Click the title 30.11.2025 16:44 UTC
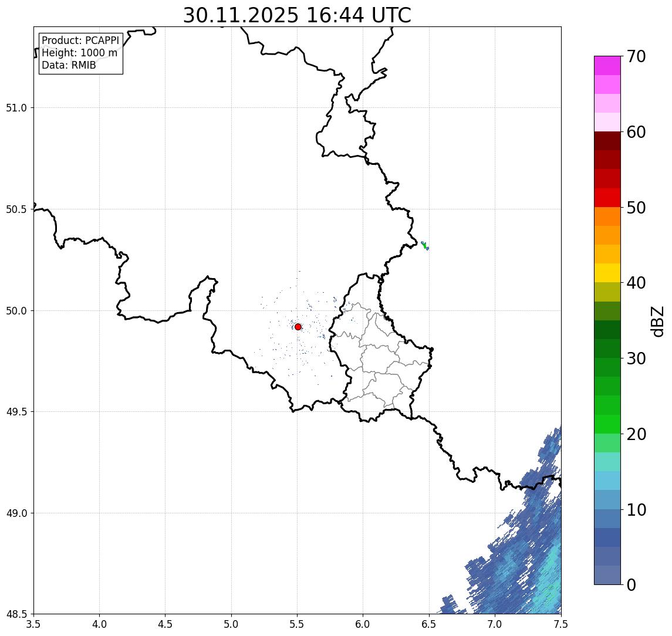The width and height of the screenshot is (672, 636). coord(297,15)
